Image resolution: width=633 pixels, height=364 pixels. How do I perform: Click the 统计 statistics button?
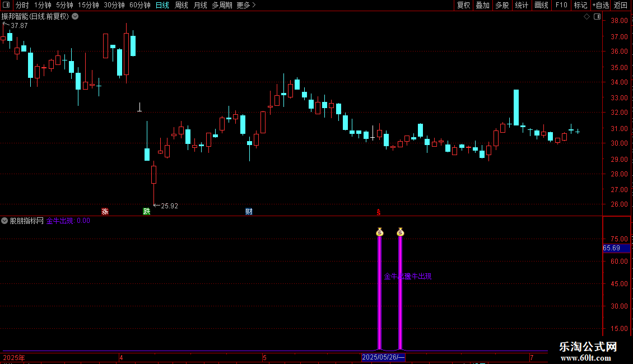pyautogui.click(x=521, y=5)
